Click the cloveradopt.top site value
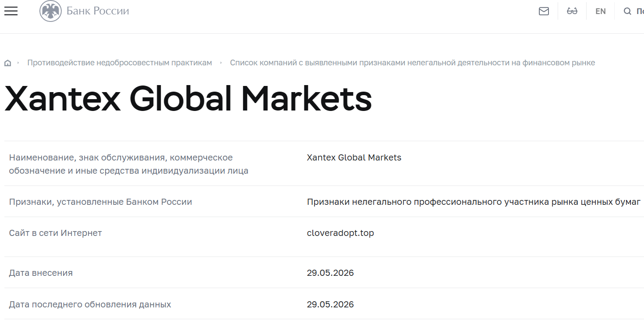Viewport: 644px width, 321px height. [x=340, y=233]
